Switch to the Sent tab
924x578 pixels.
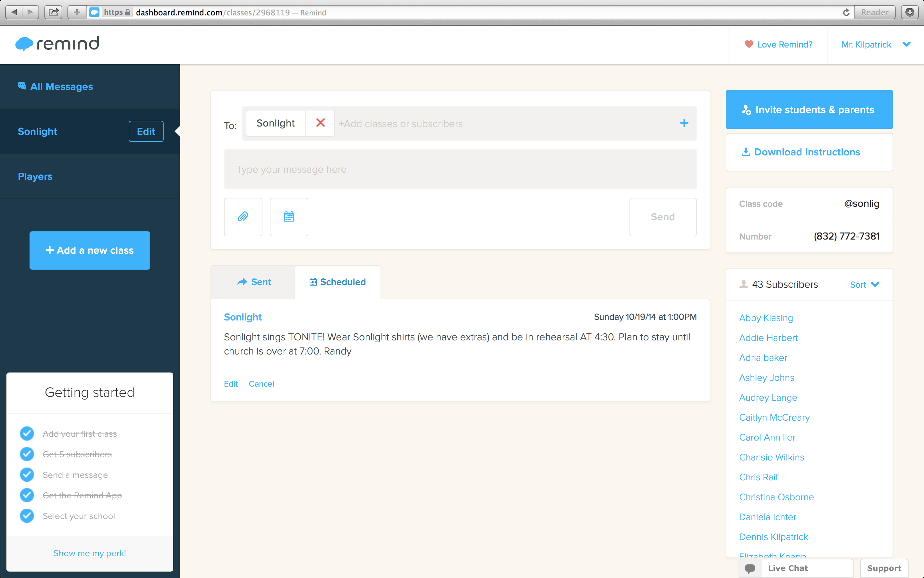pyautogui.click(x=253, y=282)
